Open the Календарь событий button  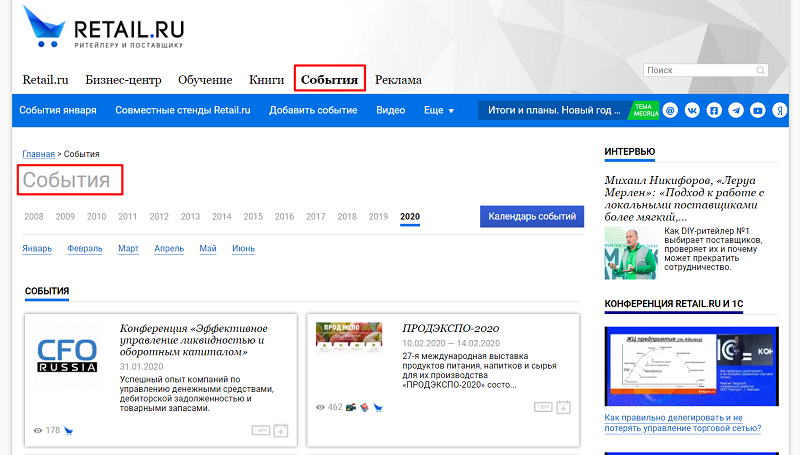532,216
